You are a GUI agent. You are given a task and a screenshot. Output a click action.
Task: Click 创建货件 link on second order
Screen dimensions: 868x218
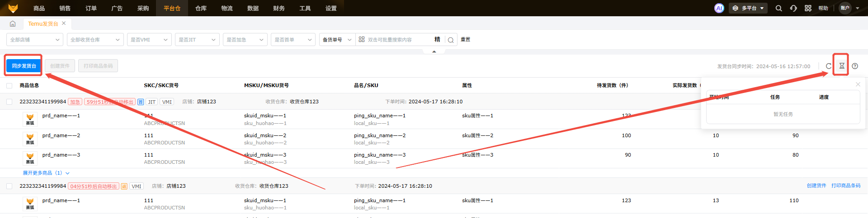816,186
